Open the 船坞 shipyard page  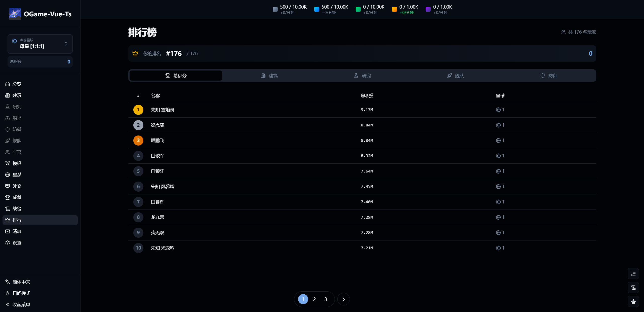(17, 118)
